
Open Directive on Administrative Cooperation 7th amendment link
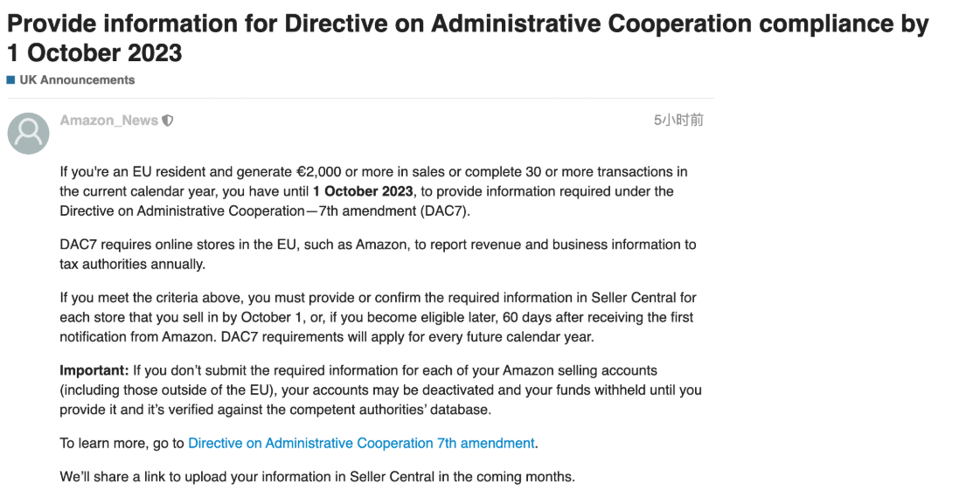click(361, 443)
